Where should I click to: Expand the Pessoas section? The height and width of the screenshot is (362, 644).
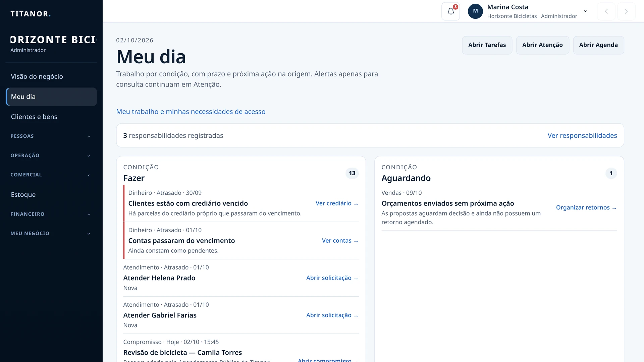pyautogui.click(x=51, y=136)
